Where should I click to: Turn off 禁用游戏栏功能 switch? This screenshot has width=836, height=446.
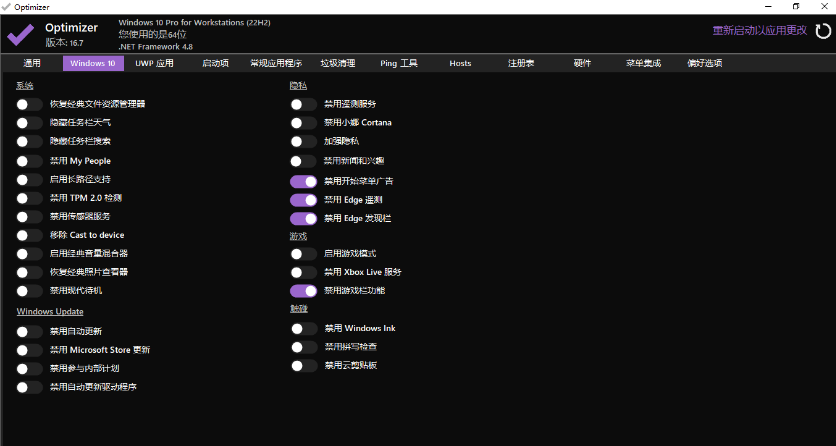[303, 291]
